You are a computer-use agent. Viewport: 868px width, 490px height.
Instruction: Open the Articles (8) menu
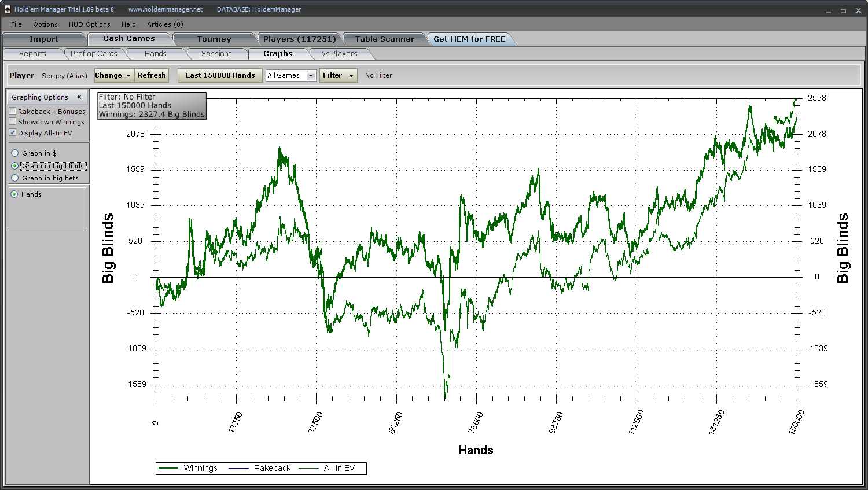(165, 24)
